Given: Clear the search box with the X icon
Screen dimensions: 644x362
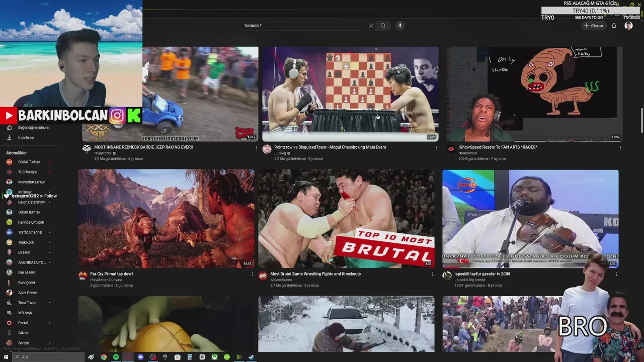Looking at the screenshot, I should click(x=371, y=26).
